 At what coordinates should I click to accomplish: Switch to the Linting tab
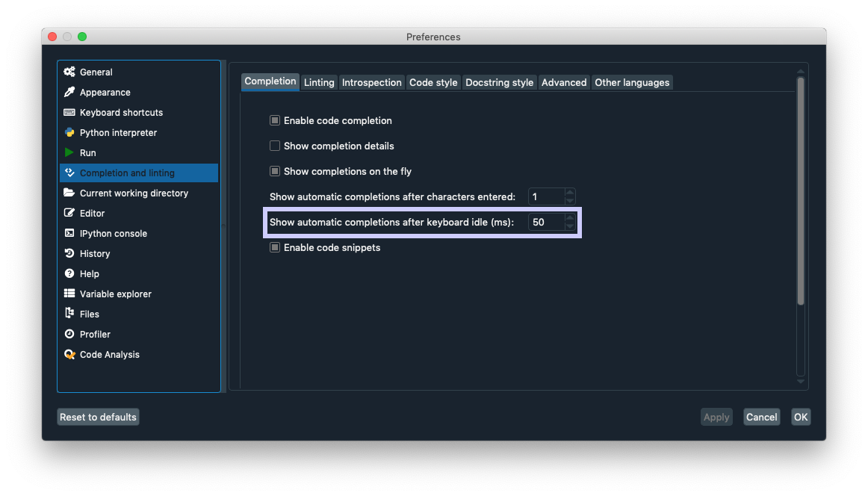tap(319, 82)
